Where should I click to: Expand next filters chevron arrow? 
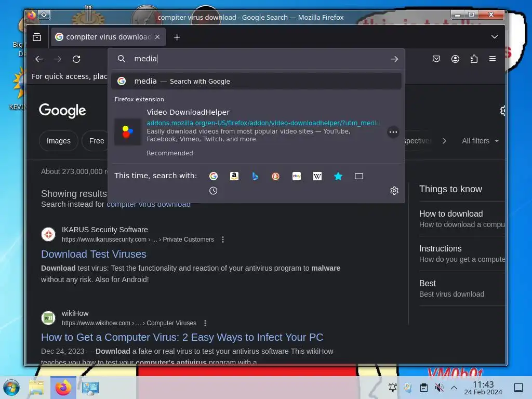point(445,141)
